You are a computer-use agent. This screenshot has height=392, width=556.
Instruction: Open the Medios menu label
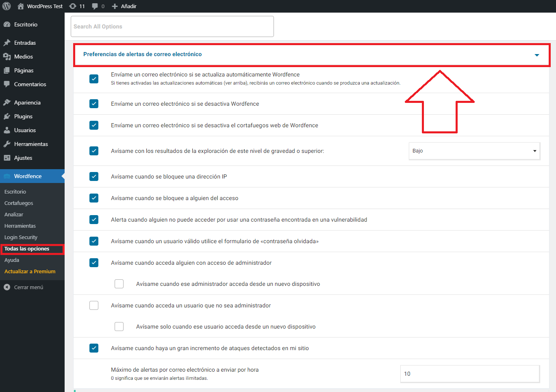(x=24, y=57)
